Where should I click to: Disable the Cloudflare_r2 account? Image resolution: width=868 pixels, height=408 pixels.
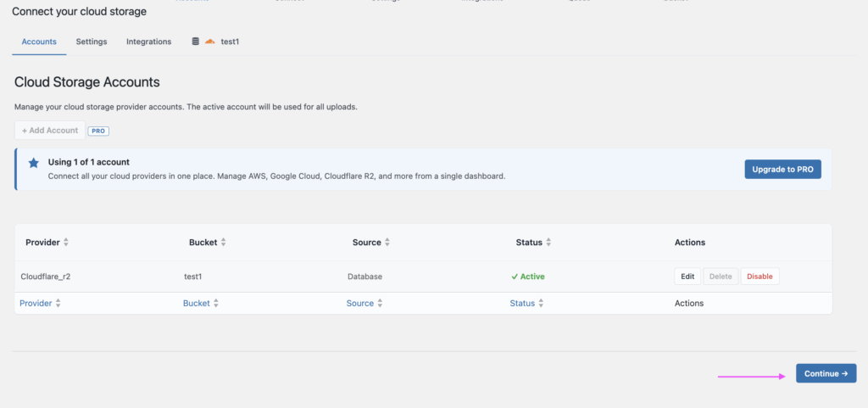click(x=759, y=277)
